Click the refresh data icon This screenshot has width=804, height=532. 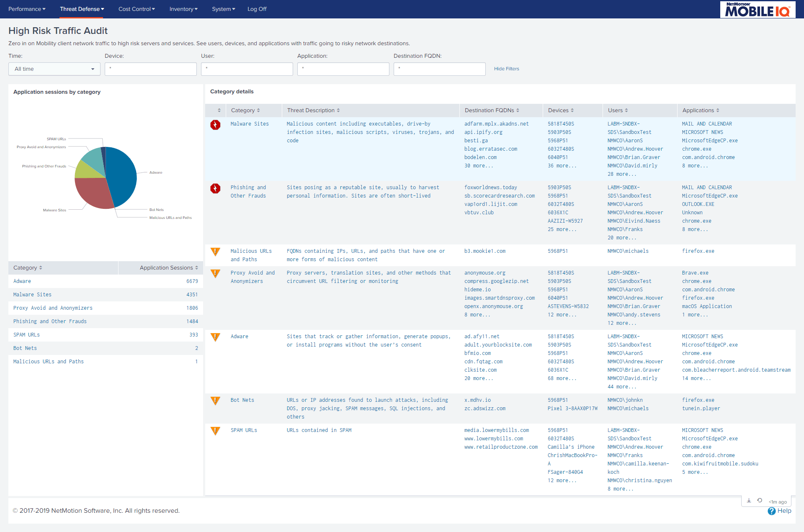pyautogui.click(x=760, y=501)
